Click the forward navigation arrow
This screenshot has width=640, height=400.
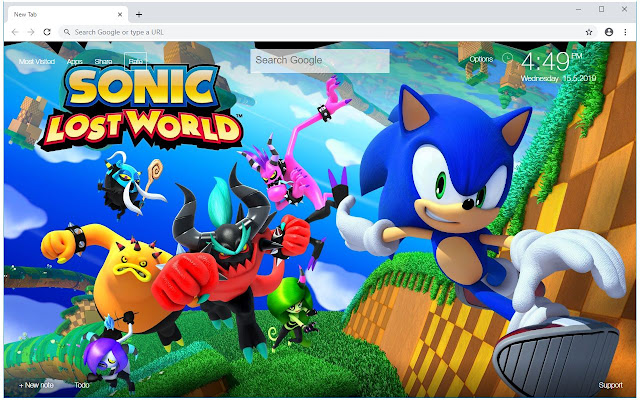click(31, 32)
